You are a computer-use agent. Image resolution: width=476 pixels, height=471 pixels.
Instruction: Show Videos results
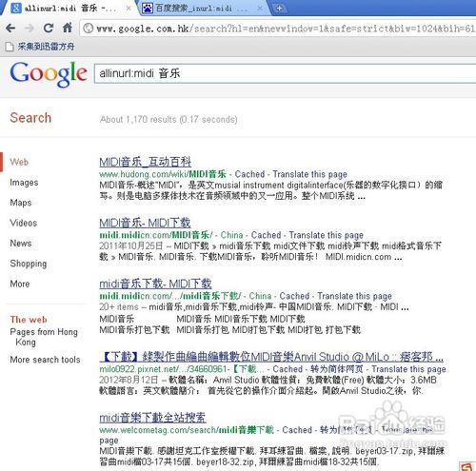pos(24,223)
